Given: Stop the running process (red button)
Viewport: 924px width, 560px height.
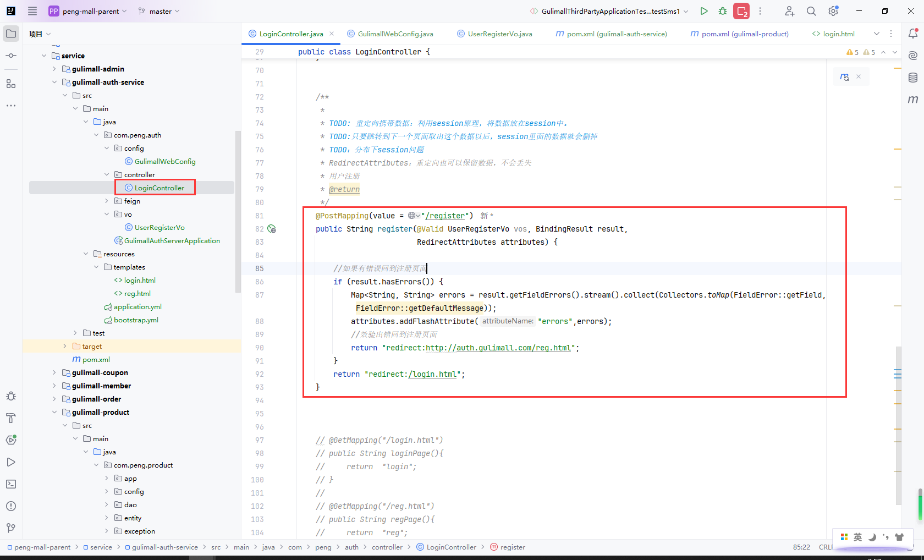Looking at the screenshot, I should pos(741,11).
